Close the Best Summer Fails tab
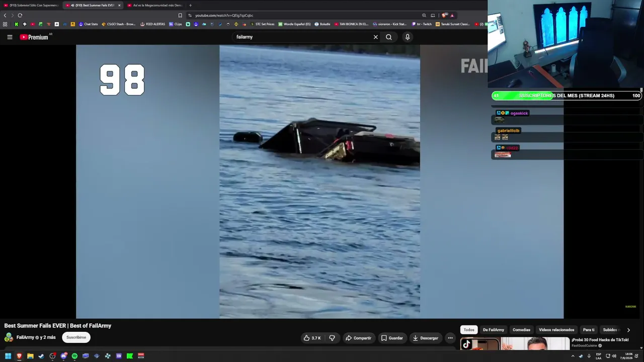 pyautogui.click(x=119, y=5)
